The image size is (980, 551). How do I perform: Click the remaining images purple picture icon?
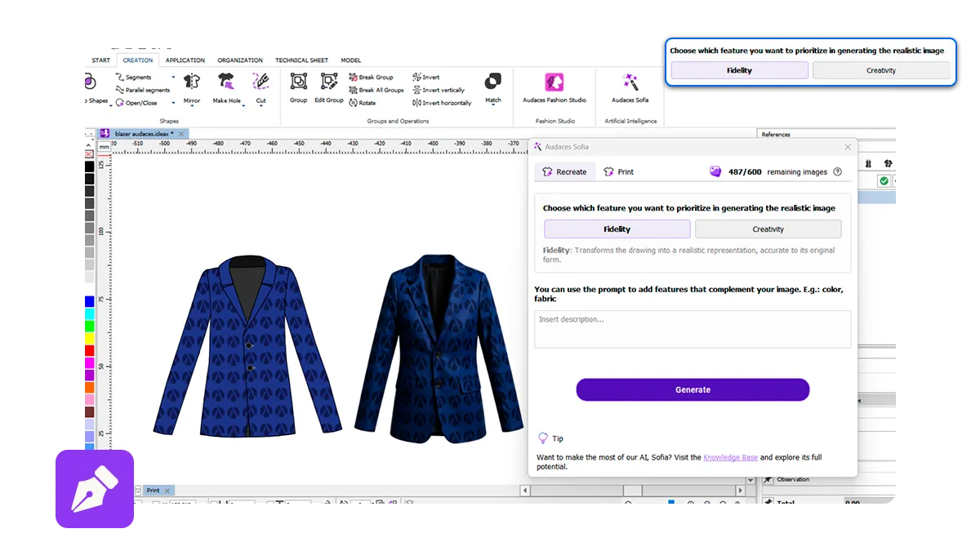click(x=715, y=171)
